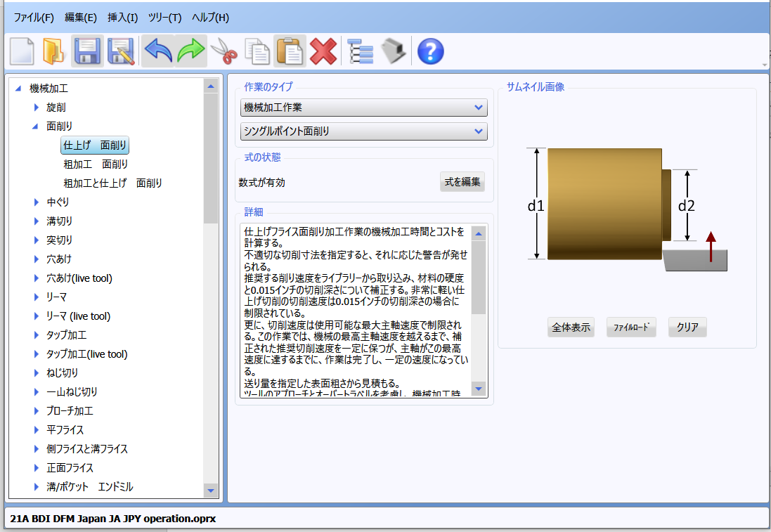This screenshot has height=532, width=771.
Task: Expand the 穴あけ(live tool) node
Action: (x=36, y=278)
